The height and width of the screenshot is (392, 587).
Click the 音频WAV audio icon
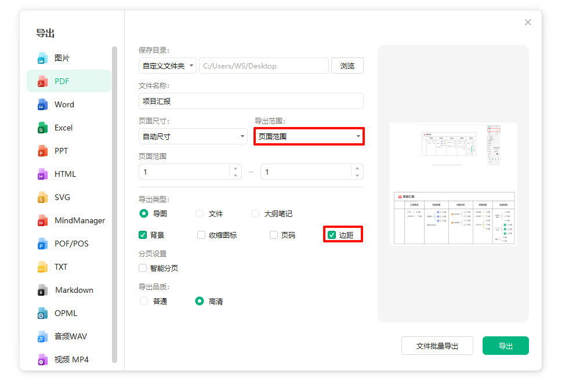42,336
